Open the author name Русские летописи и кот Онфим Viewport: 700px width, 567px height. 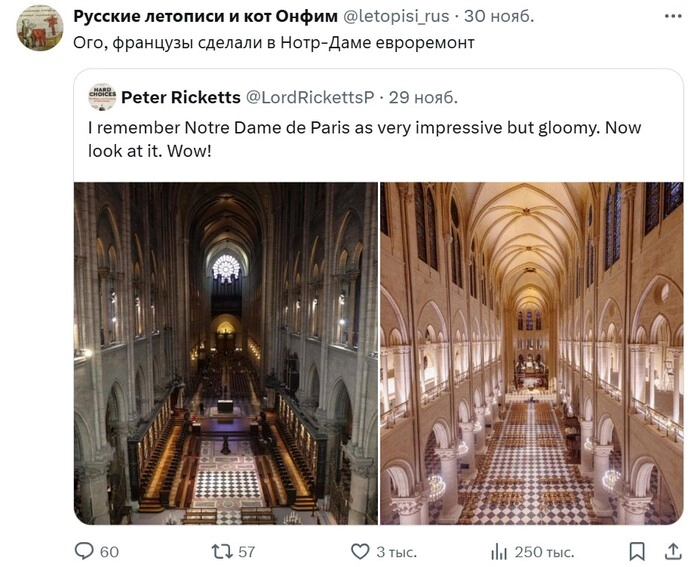pos(206,16)
